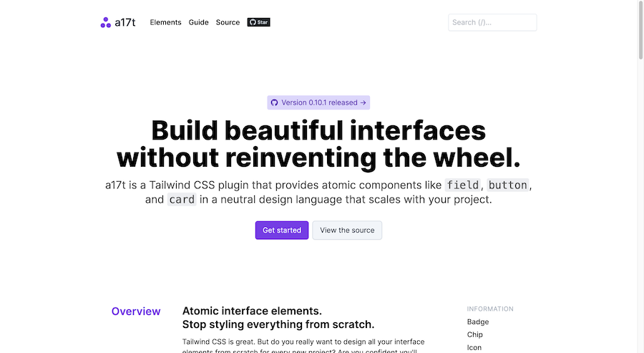Screen dimensions: 644x353
Task: Jump to the Overview section heading
Action: coord(136,311)
